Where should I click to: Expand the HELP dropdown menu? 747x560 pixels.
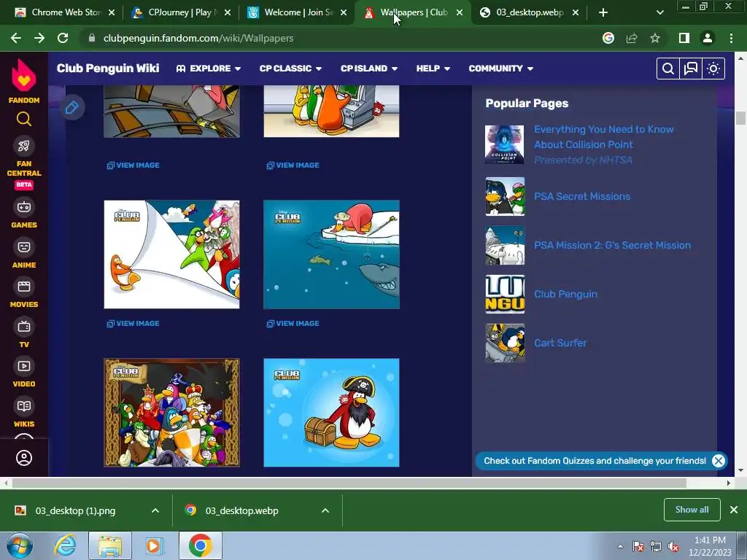point(433,69)
